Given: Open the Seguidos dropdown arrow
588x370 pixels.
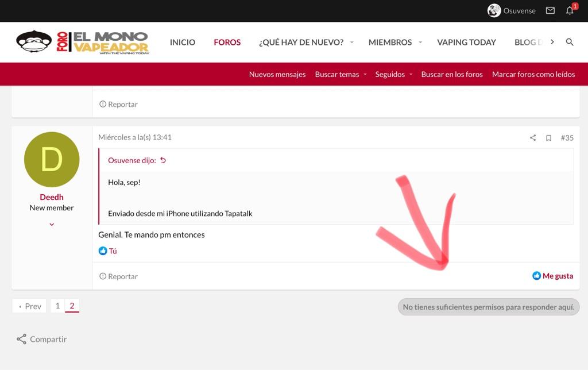Looking at the screenshot, I should click(x=411, y=75).
